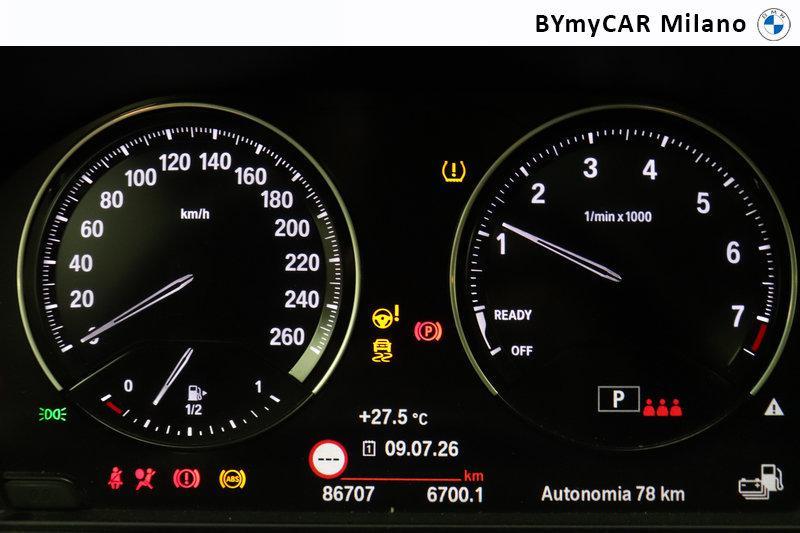The image size is (800, 533).
Task: Click the green headlights indicator icon
Action: coord(53,414)
